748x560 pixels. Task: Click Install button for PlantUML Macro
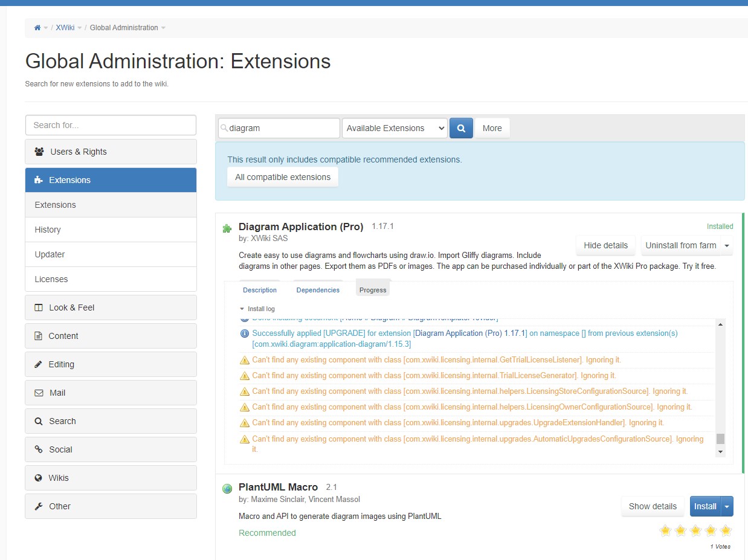click(705, 506)
